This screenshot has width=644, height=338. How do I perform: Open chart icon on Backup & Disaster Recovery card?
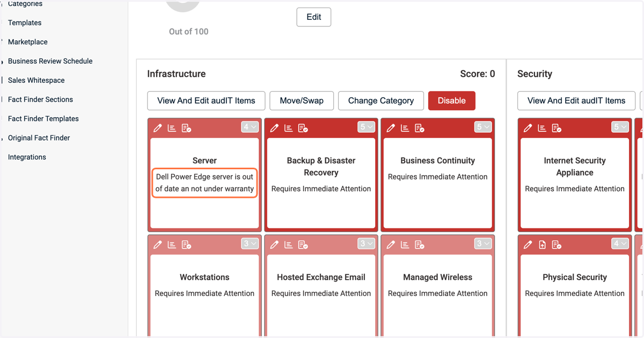[288, 128]
